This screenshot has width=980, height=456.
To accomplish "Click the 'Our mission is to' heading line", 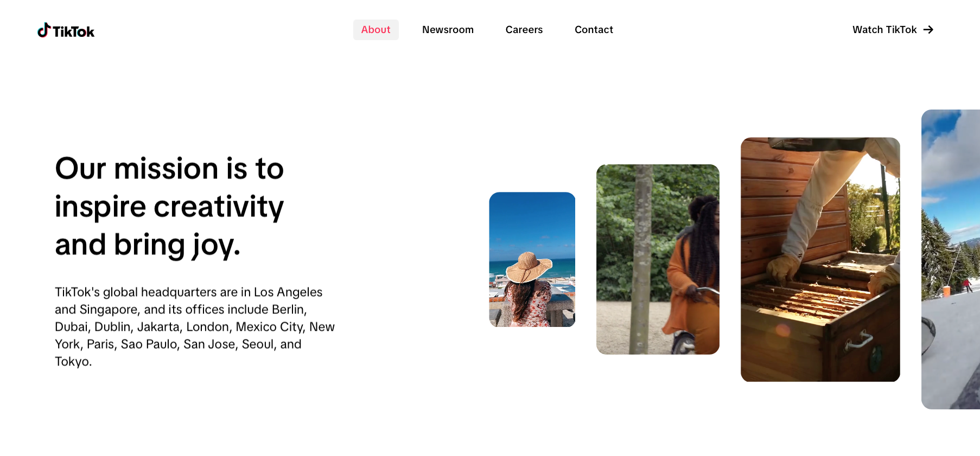I will [169, 168].
